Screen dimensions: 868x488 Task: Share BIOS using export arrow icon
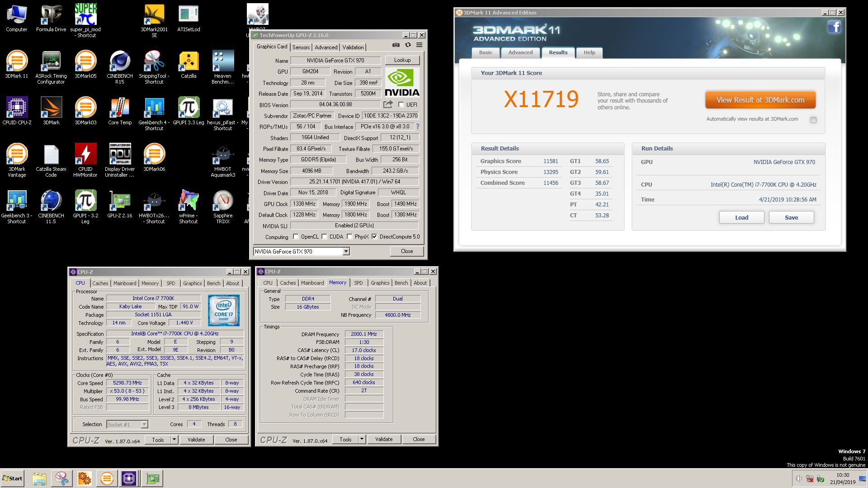(x=388, y=104)
